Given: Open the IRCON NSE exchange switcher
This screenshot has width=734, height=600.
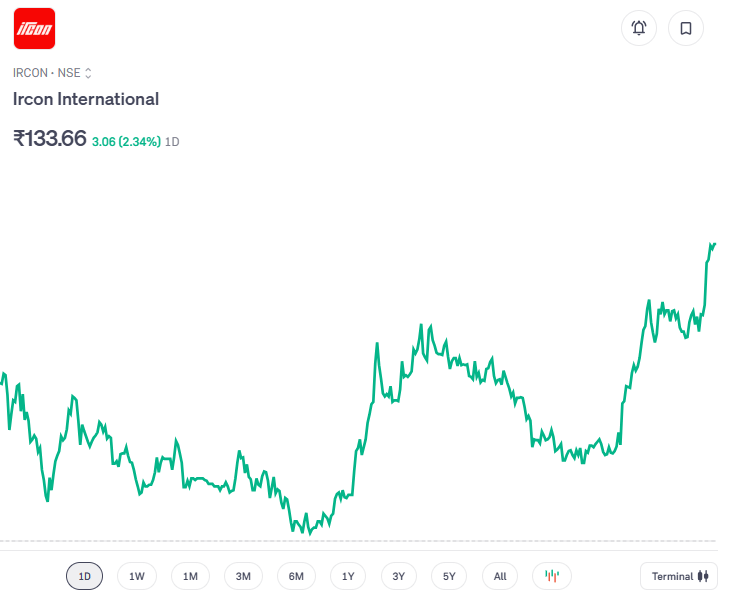Looking at the screenshot, I should 53,73.
